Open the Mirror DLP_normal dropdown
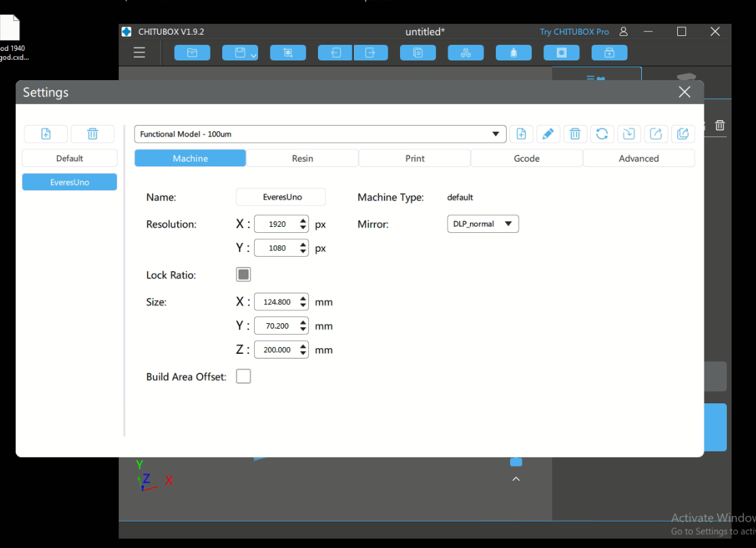Screen dimensions: 756x548 pos(482,224)
